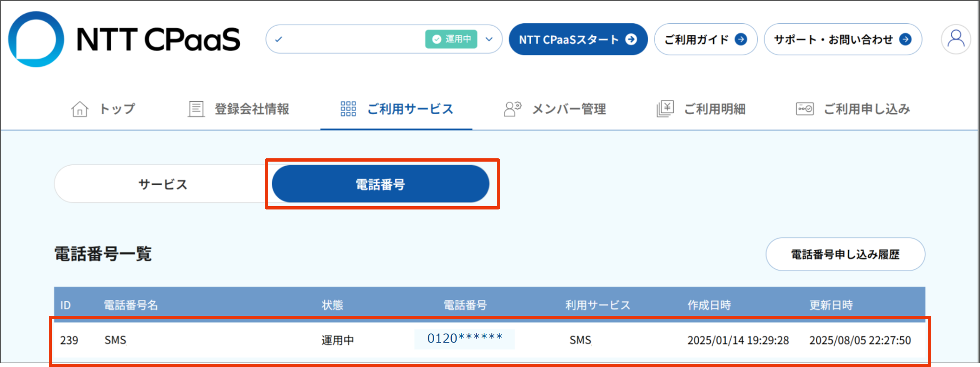Click the home icon beside トップ
The image size is (980, 367).
point(79,109)
